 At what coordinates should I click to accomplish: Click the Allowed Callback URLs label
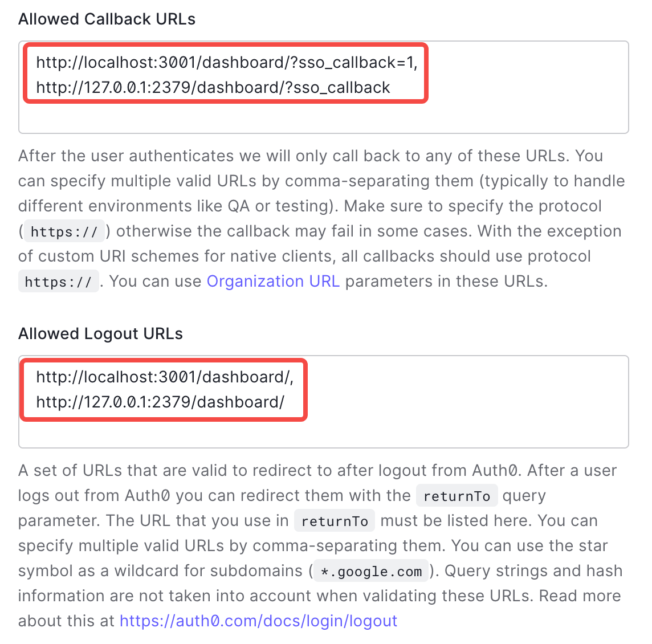[x=107, y=19]
